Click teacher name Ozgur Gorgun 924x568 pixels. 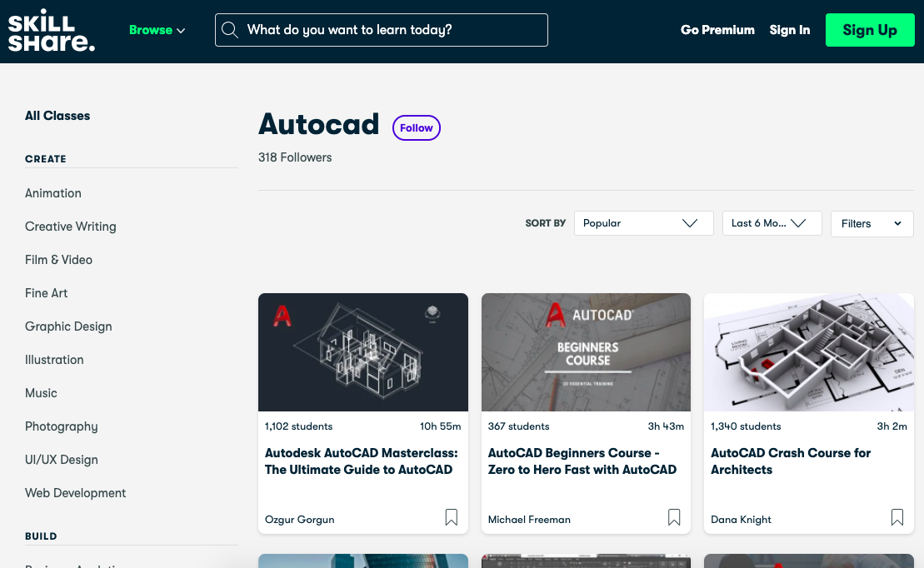click(299, 520)
